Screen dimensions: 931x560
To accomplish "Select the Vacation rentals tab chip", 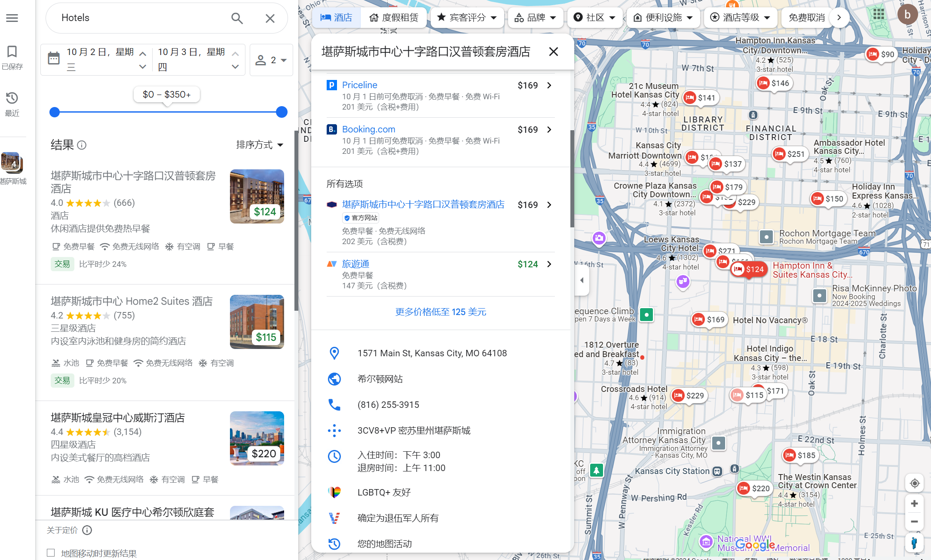I will (393, 18).
